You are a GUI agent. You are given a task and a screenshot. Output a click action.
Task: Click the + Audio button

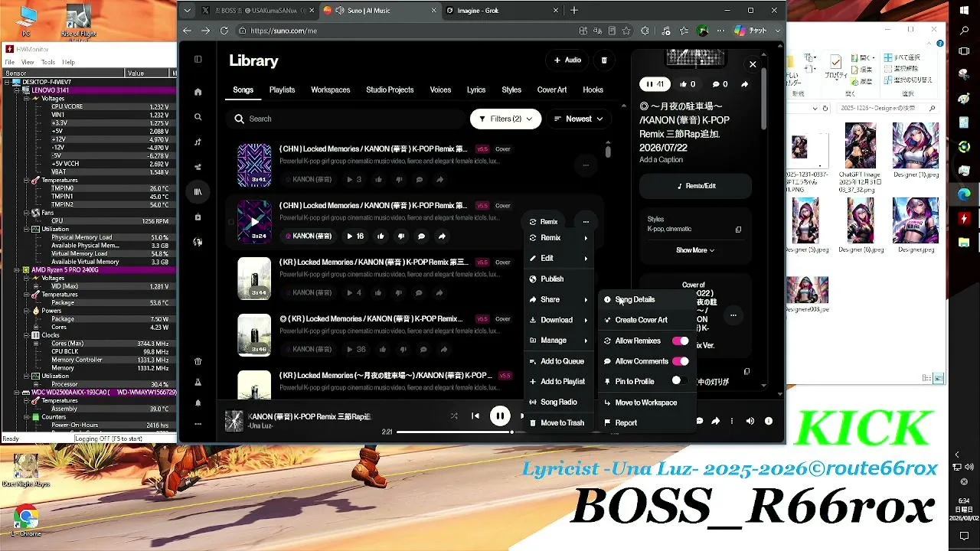[567, 60]
